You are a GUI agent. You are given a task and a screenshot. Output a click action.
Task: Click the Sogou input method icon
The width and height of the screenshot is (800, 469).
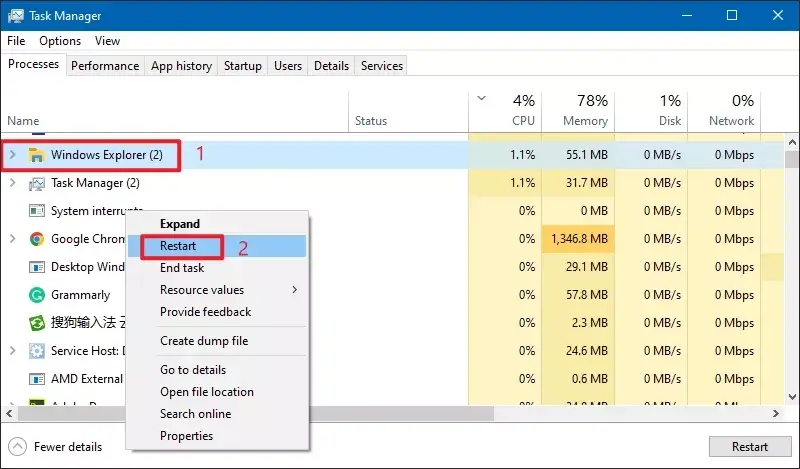click(x=36, y=323)
